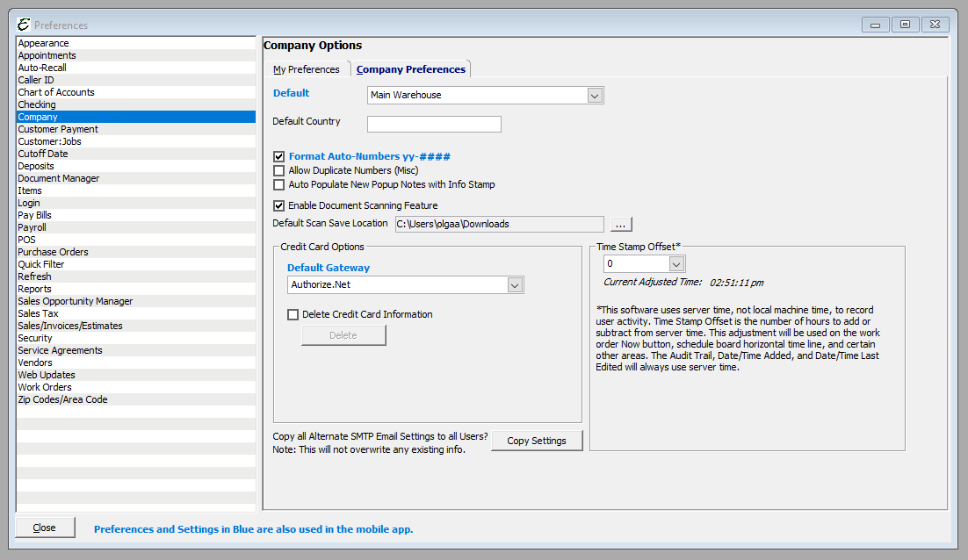The height and width of the screenshot is (560, 968).
Task: Maximize the Preferences window
Action: (905, 25)
